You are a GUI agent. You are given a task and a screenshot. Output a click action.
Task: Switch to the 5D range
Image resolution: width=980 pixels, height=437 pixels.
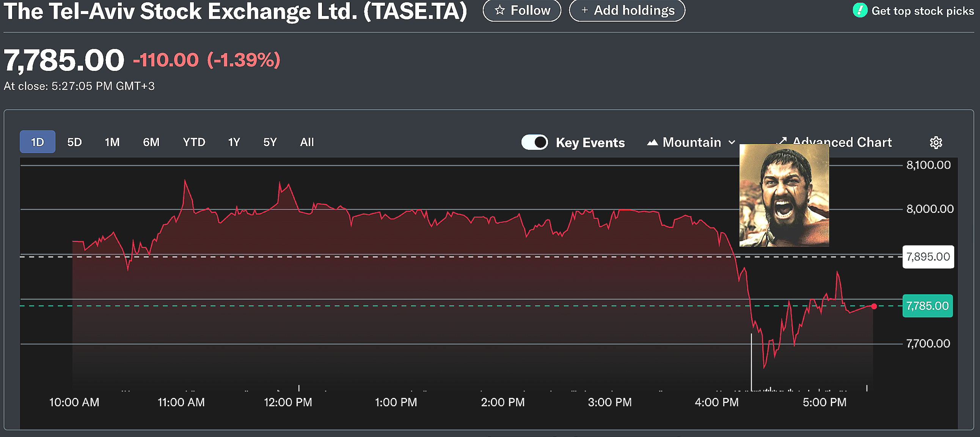pyautogui.click(x=75, y=142)
